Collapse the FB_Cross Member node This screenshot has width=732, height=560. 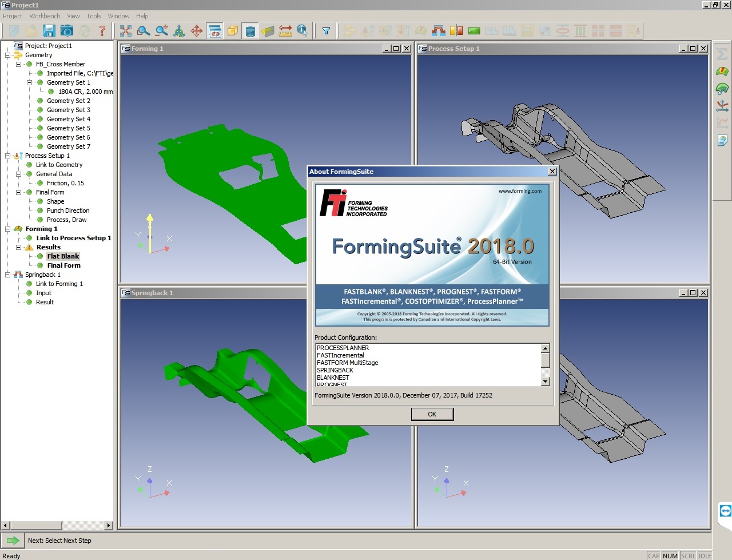tap(18, 64)
